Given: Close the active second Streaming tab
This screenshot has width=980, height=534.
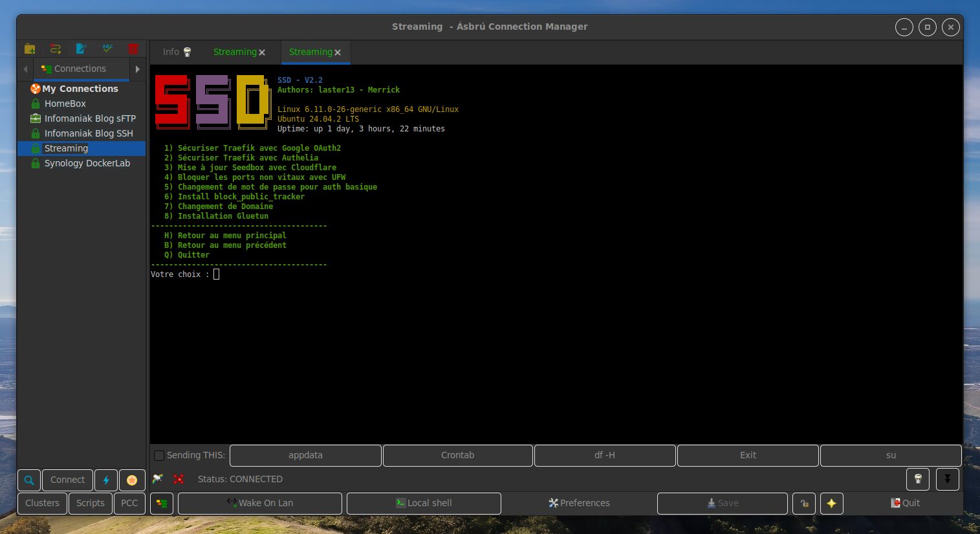Looking at the screenshot, I should (x=338, y=52).
